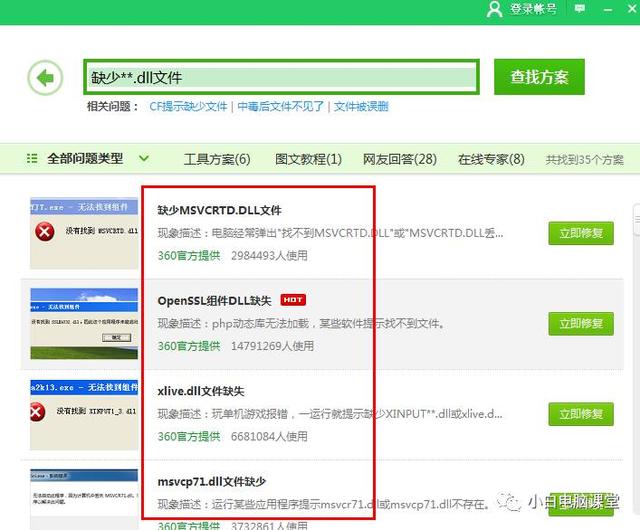Click 立即修复 for OpenSSL组件DLL缺失 entry

(581, 324)
